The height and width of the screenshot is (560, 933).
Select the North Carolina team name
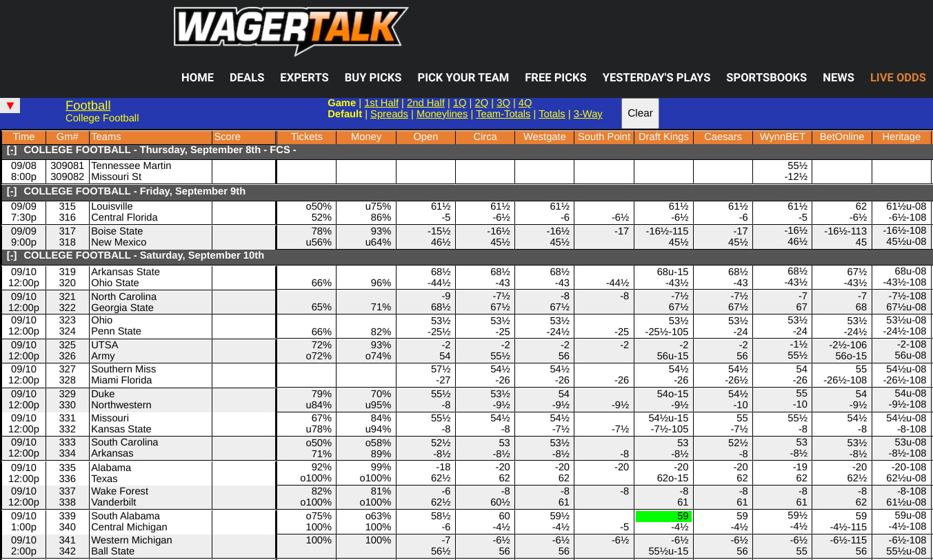point(124,297)
